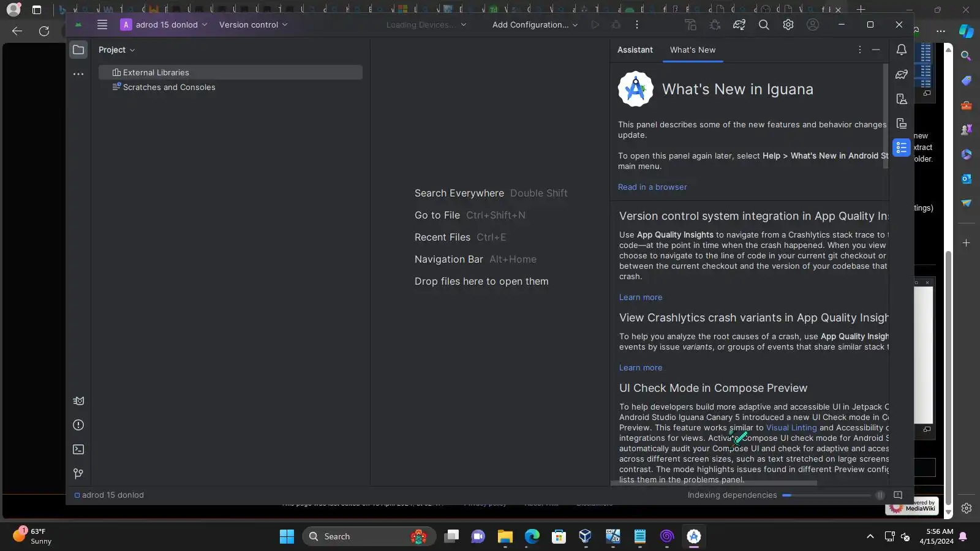This screenshot has height=551, width=980.
Task: Expand the adrod 15 donlod project dropdown
Action: pyautogui.click(x=164, y=24)
